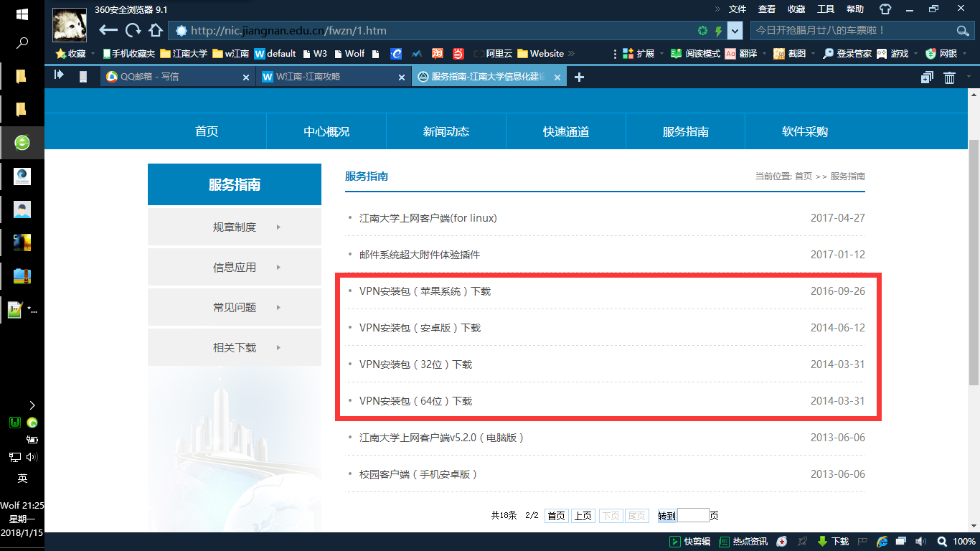
Task: Open the skin (shirt) icon in title bar
Action: [x=885, y=9]
